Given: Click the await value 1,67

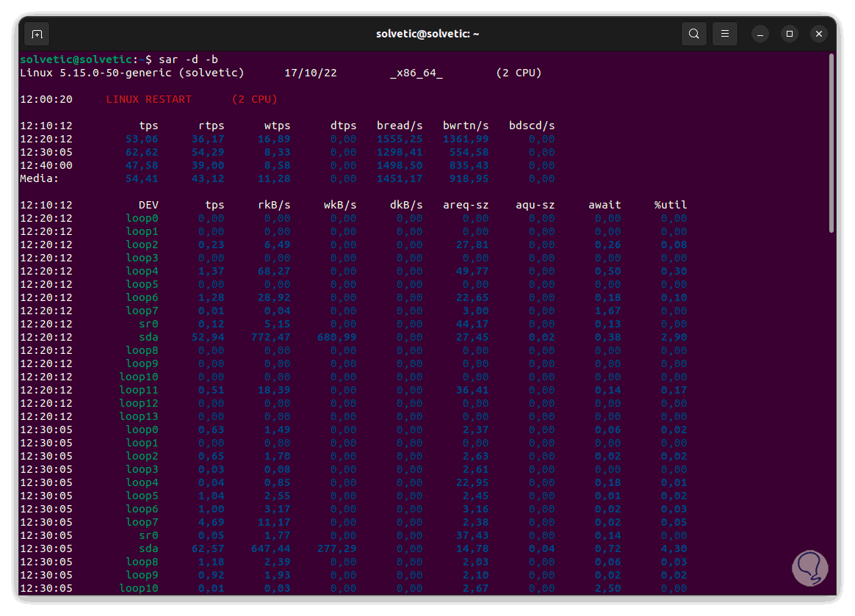Looking at the screenshot, I should (608, 311).
